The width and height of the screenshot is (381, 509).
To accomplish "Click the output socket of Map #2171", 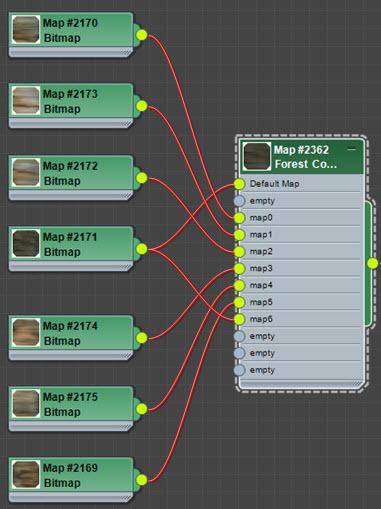I will coord(142,249).
